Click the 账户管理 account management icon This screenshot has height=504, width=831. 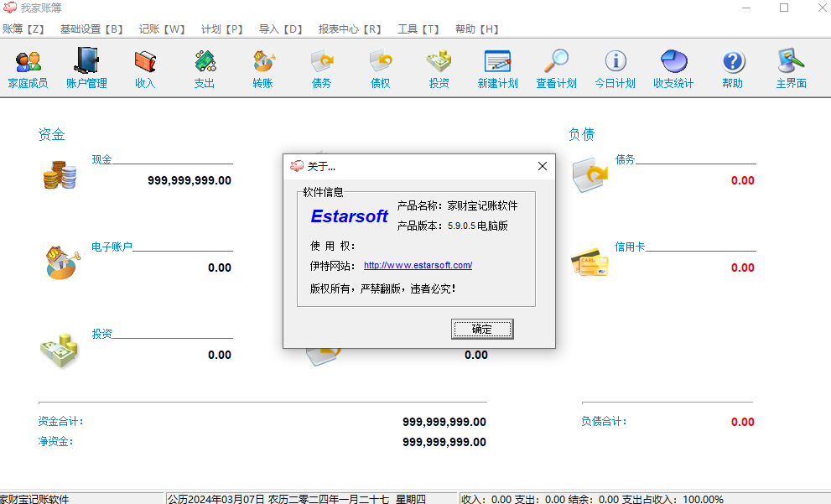click(x=86, y=68)
